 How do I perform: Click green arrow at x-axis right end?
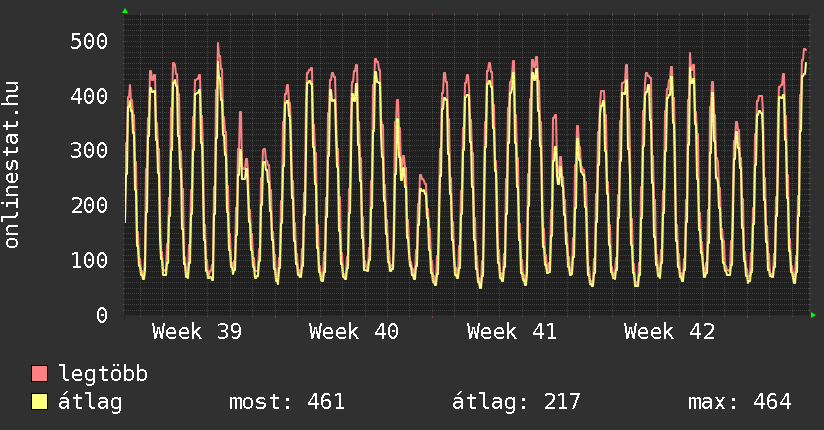[814, 315]
